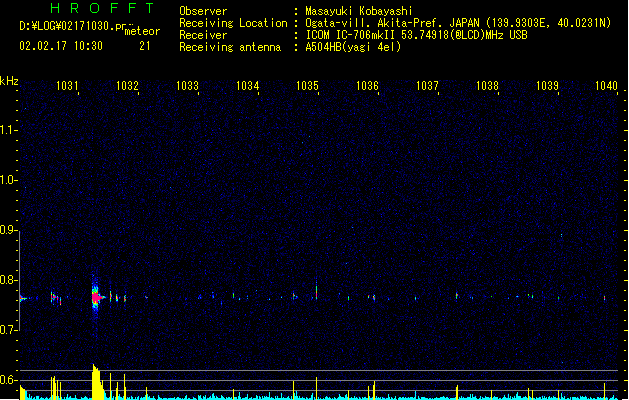
Task: Click the 0.7 kHz frequency tick label
Action: 8,330
